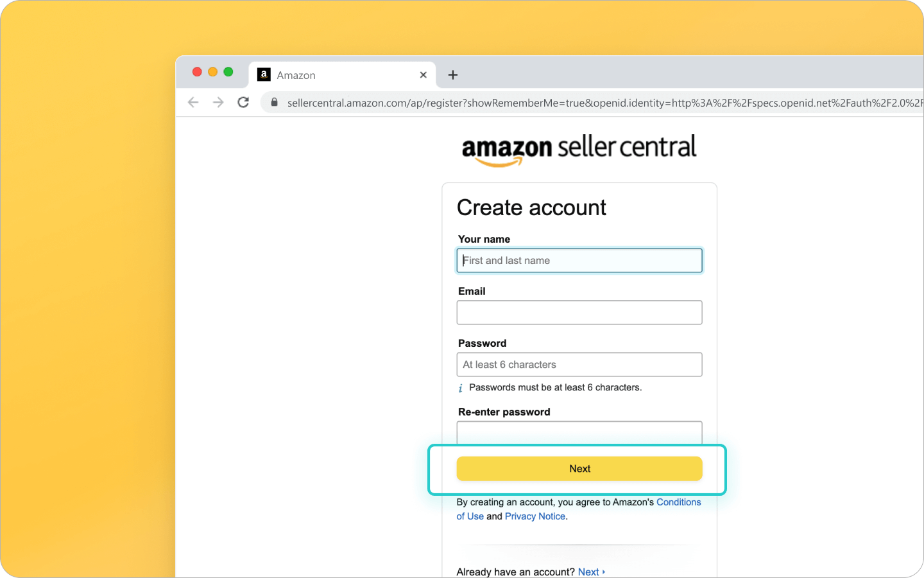Click inside the Your name field

click(579, 260)
